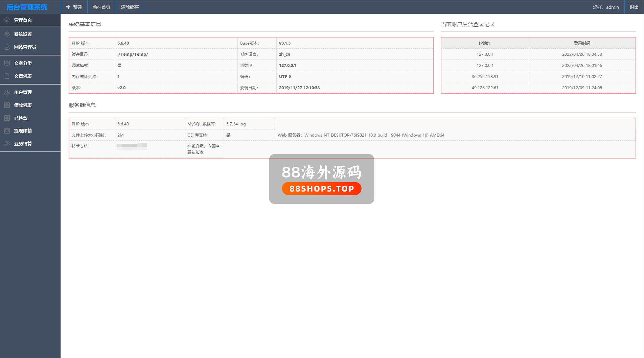Select 清除缓存 in the top bar
Viewport: 644px width, 358px height.
130,7
